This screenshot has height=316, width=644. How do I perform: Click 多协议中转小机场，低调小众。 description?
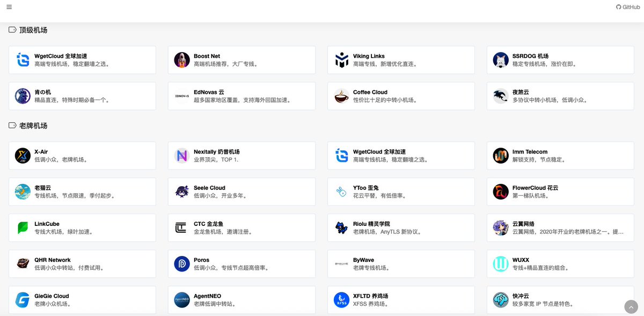click(x=550, y=100)
